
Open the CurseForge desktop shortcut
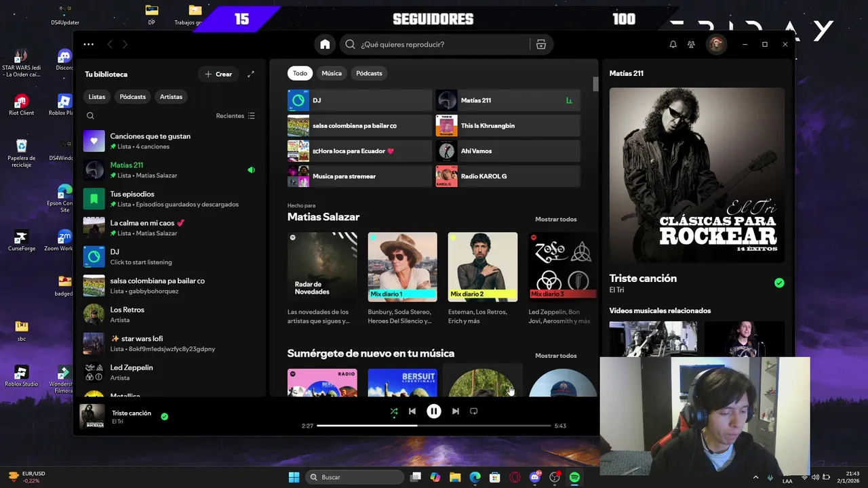click(22, 241)
